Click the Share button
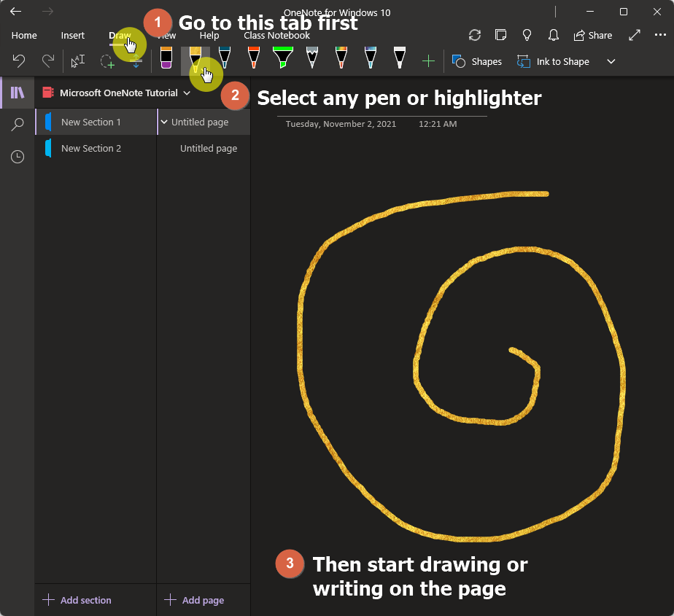This screenshot has width=674, height=616. (x=593, y=35)
